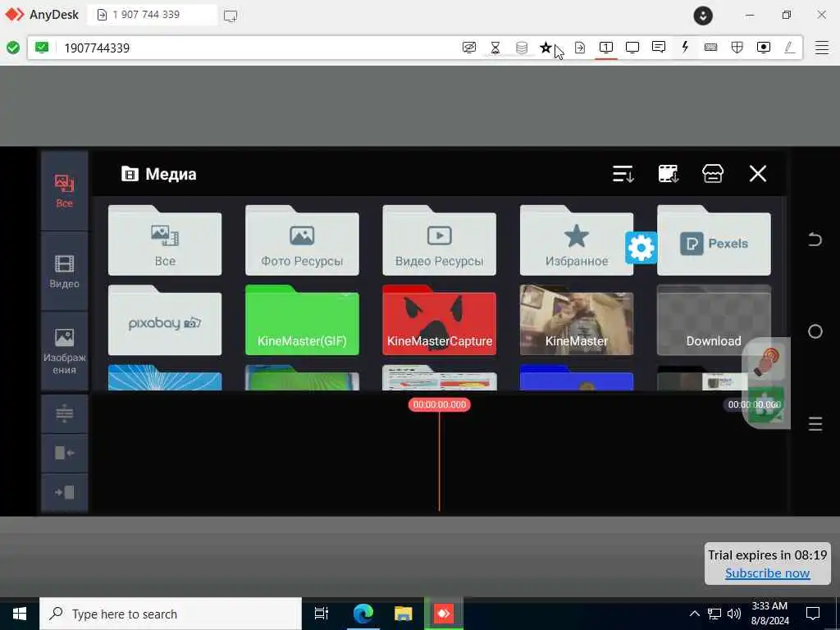Click the AnyDesk file transfer icon
Viewport: 840px width, 630px height.
[x=580, y=48]
